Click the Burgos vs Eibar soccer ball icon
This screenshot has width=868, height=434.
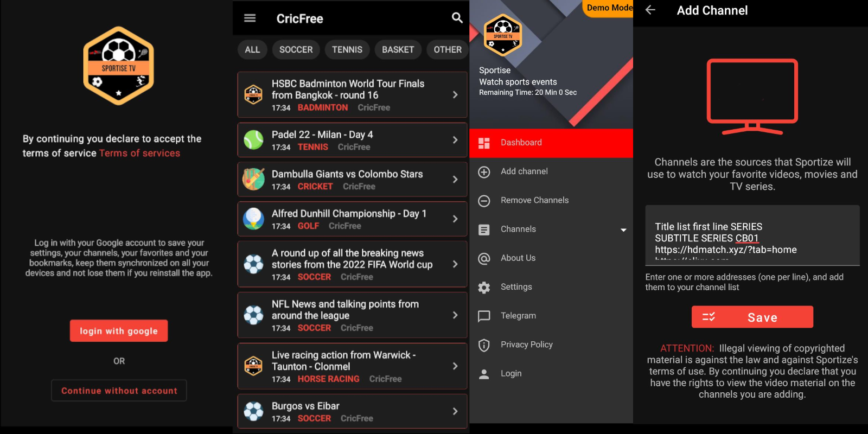[x=253, y=411]
